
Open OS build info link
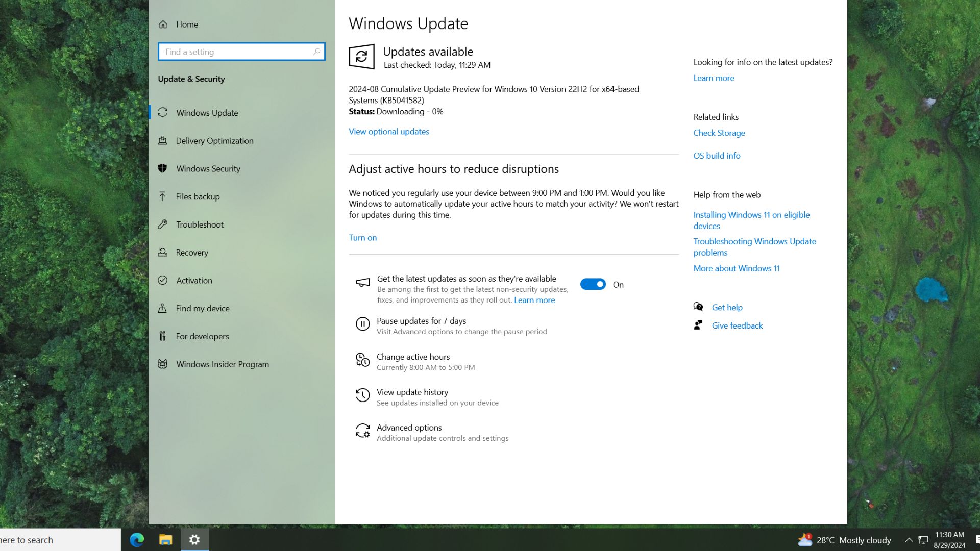point(717,156)
